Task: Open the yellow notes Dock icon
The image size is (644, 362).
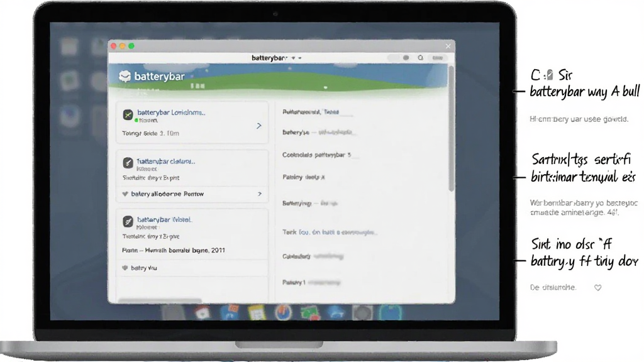Action: pos(257,313)
